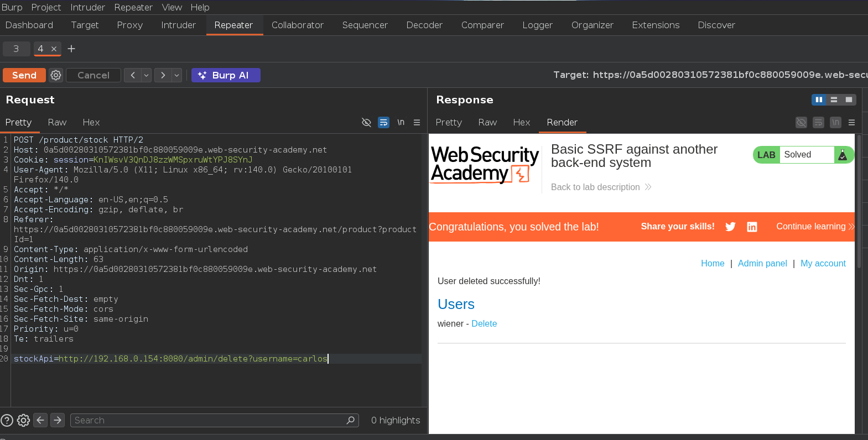Focus the request Search input field

(x=215, y=420)
